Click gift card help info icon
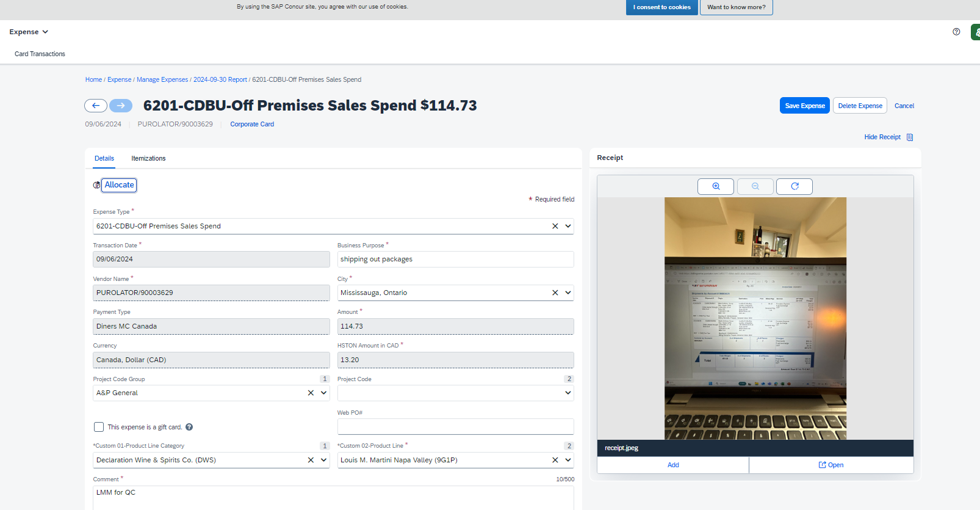 (189, 427)
